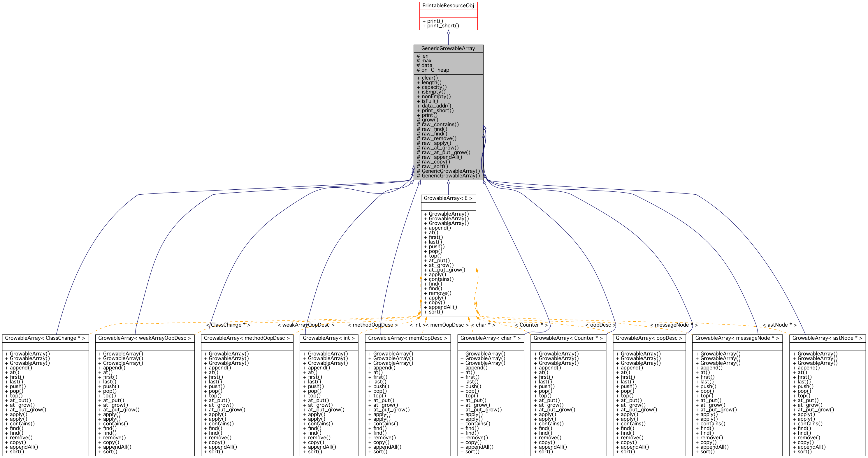Open GrowableArray< memOopDesc > class node
The height and width of the screenshot is (458, 868).
407,338
